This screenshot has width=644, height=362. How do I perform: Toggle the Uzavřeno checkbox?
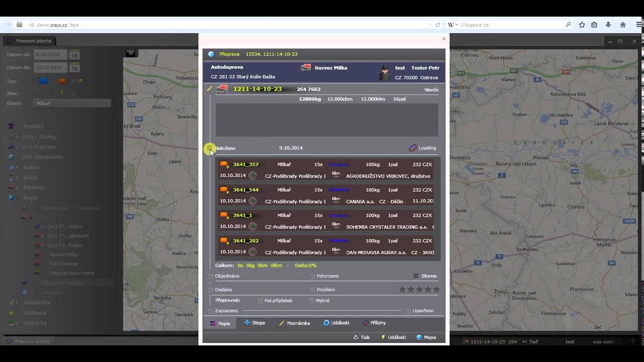408,311
